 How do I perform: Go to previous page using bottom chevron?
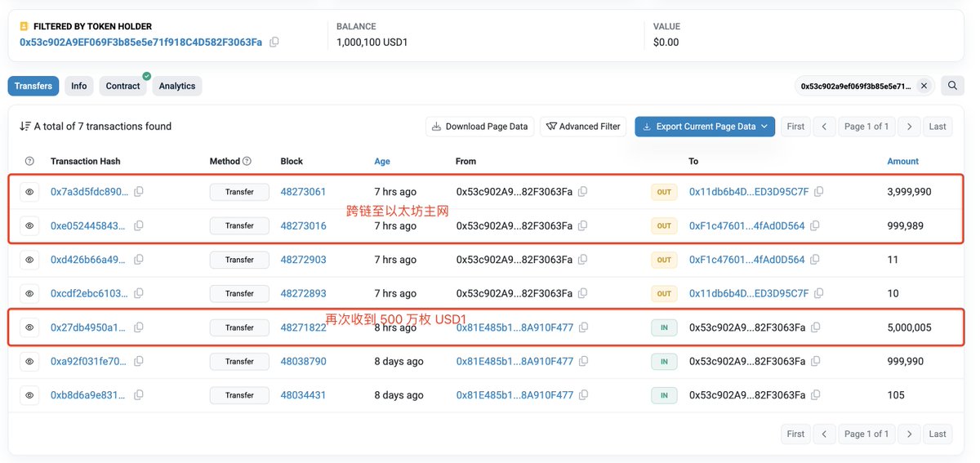tap(825, 434)
